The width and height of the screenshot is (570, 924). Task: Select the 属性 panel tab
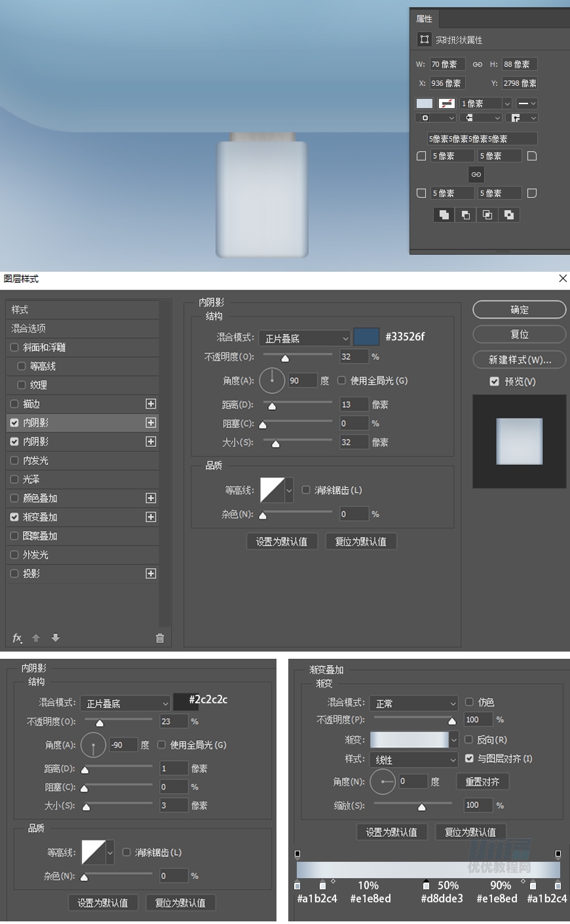point(425,18)
